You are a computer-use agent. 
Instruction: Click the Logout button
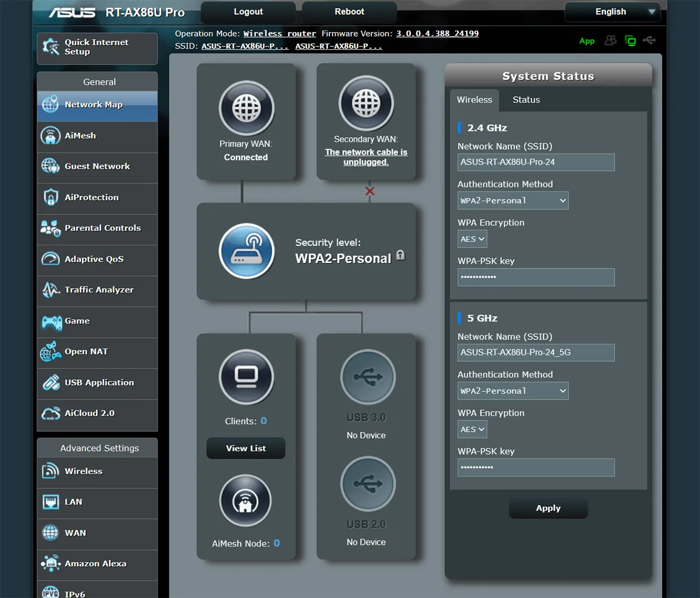click(248, 11)
